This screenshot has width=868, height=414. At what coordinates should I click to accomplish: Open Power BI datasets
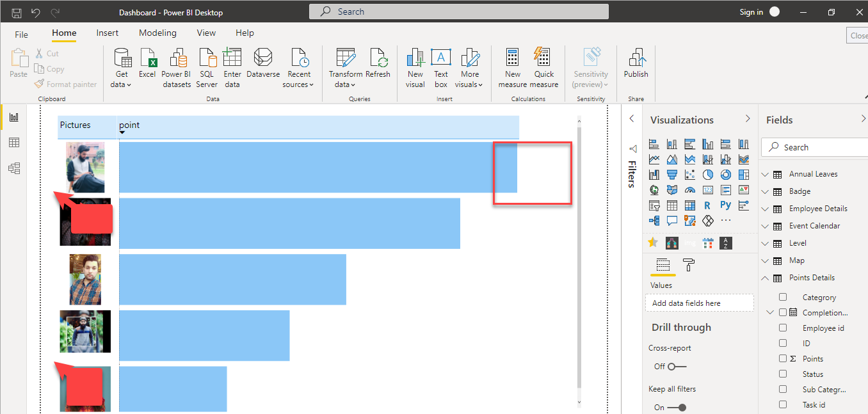tap(176, 67)
